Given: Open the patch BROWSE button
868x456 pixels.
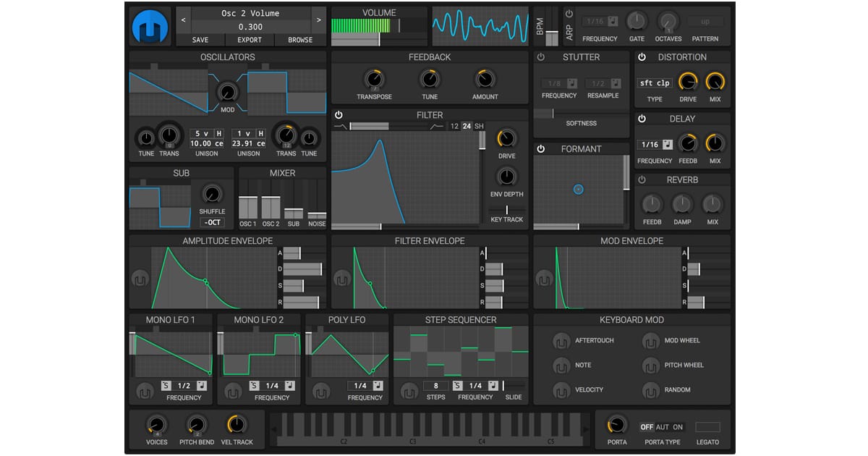Looking at the screenshot, I should [300, 40].
